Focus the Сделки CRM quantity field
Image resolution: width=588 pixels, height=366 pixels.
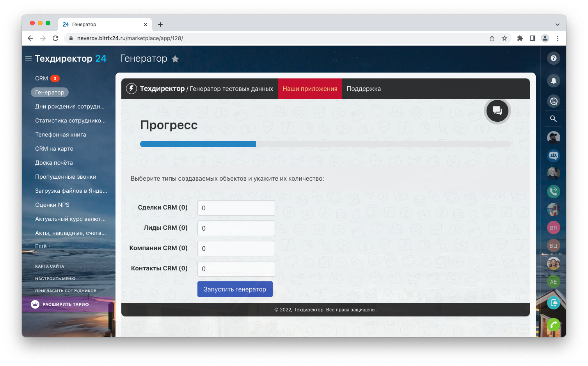[236, 208]
